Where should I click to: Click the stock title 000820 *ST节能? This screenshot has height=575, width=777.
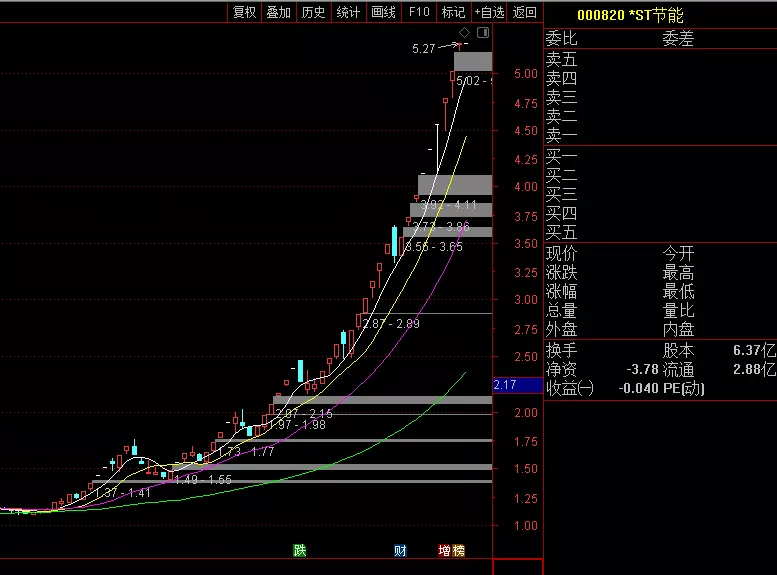(630, 15)
